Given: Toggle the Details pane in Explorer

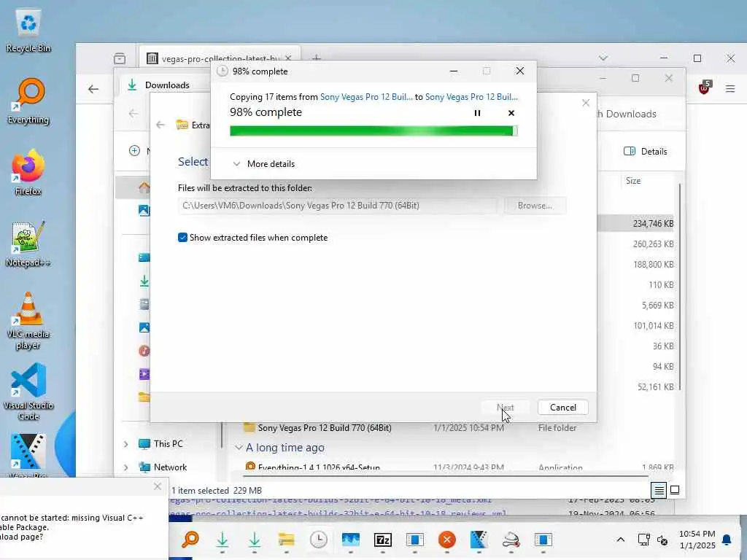Looking at the screenshot, I should pyautogui.click(x=646, y=152).
